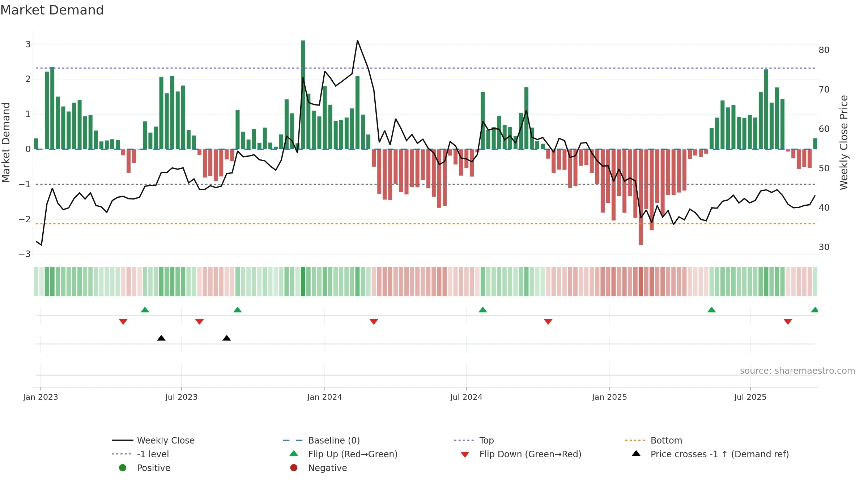
Task: Click the 'Weekly Close Price' right axis title
Action: (x=844, y=142)
